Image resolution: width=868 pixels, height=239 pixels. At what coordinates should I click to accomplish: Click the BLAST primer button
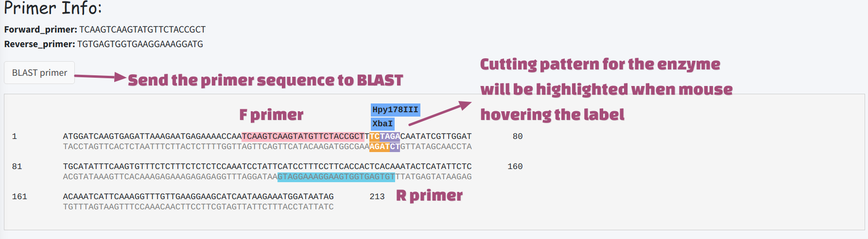tap(39, 72)
